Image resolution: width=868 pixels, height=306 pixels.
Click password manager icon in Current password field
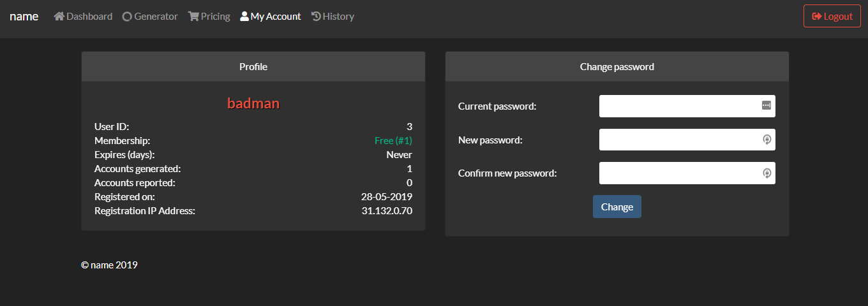pyautogui.click(x=767, y=105)
